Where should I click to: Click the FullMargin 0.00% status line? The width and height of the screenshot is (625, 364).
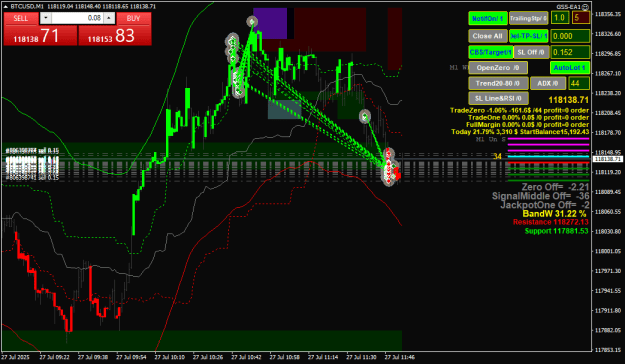(527, 125)
